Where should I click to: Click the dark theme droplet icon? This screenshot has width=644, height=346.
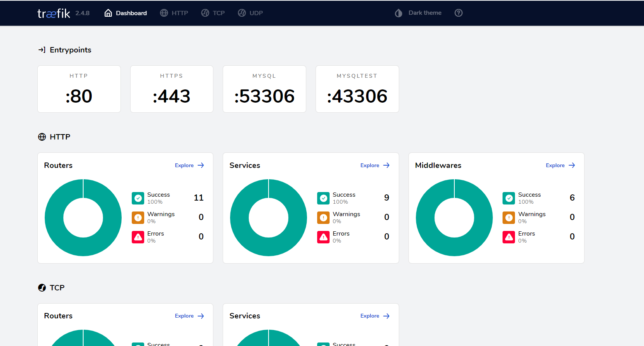(x=398, y=13)
